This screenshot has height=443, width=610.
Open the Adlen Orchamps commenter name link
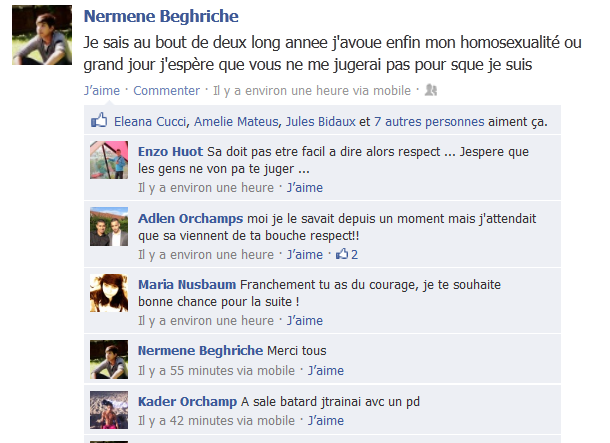pos(190,219)
